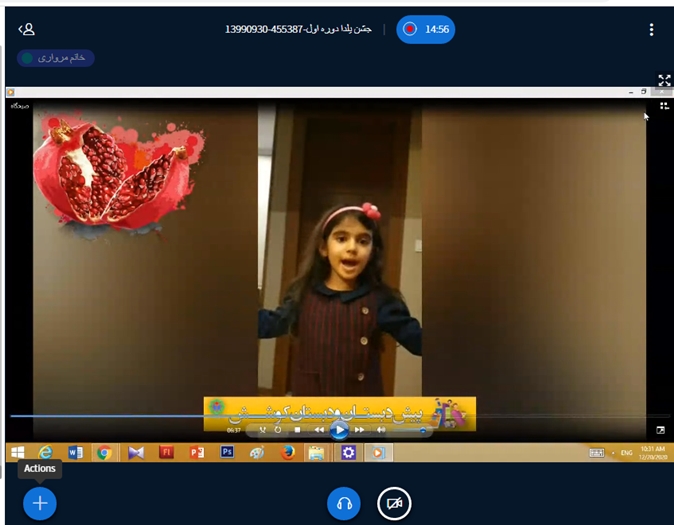Toggle the webcam sharing button
This screenshot has height=525, width=674.
point(394,504)
